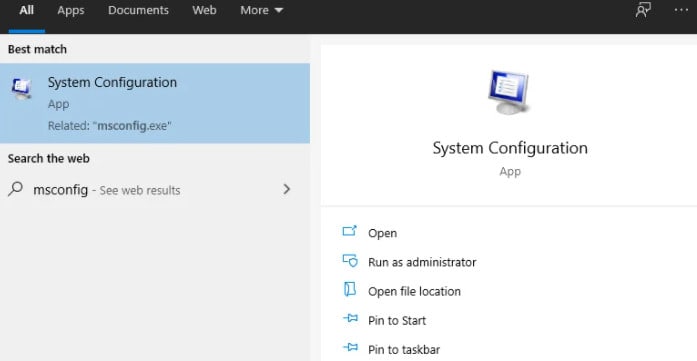
Task: Click msconfig See web results
Action: click(107, 190)
